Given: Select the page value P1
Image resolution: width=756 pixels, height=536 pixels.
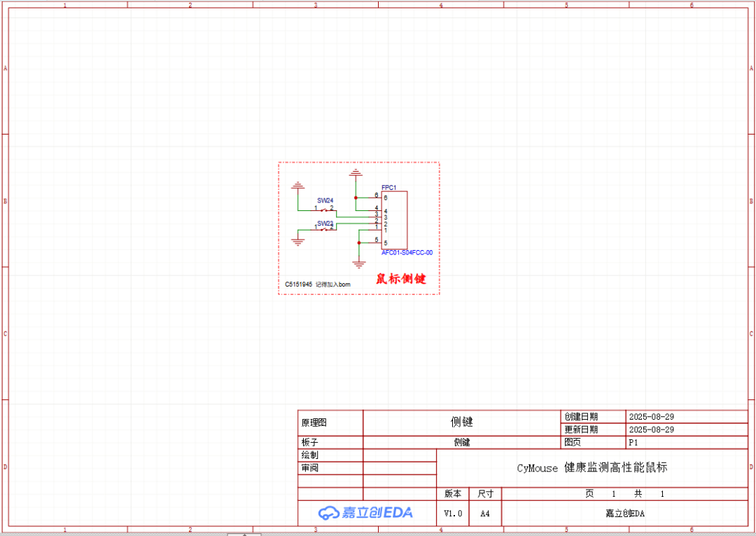Looking at the screenshot, I should (x=633, y=443).
